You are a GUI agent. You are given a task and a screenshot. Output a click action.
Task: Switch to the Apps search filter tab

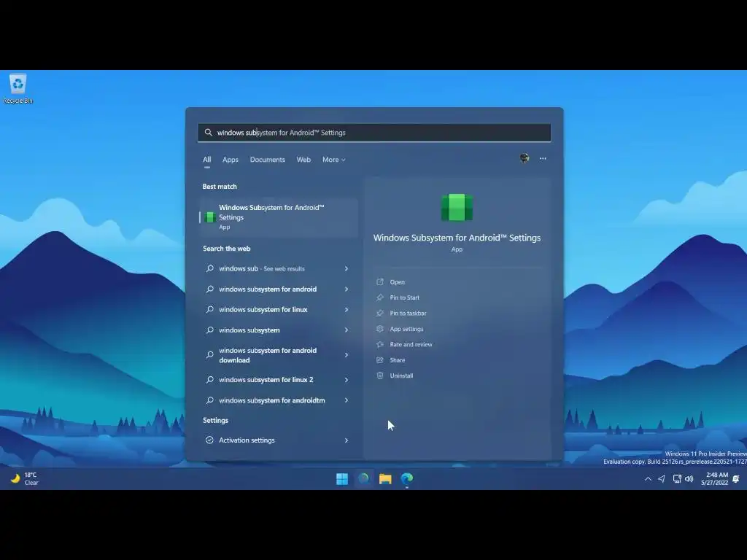(230, 160)
